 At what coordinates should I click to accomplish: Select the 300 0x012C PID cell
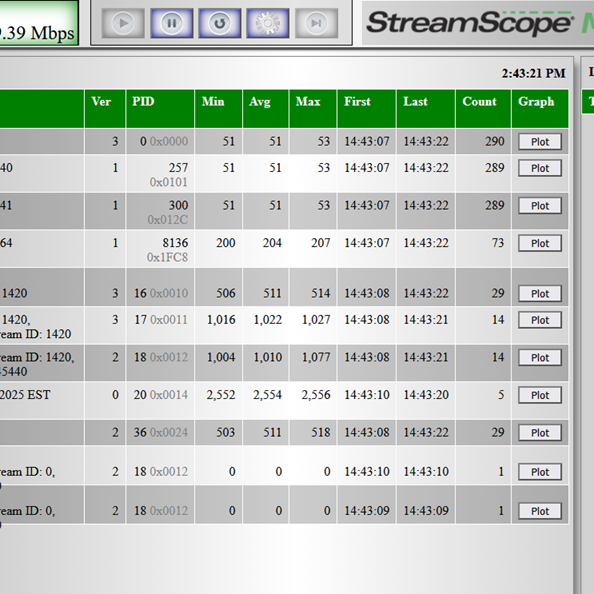160,211
